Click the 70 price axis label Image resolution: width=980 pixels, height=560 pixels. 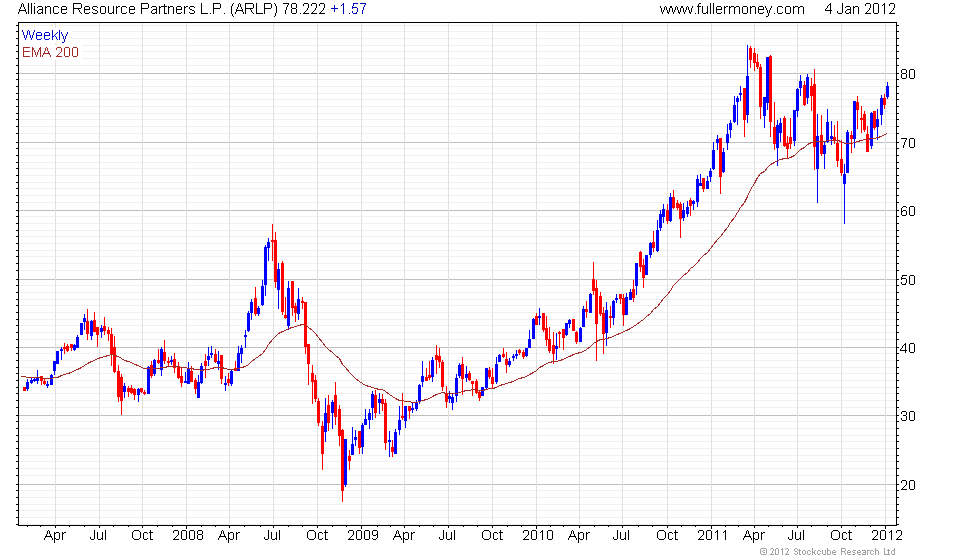coord(908,143)
